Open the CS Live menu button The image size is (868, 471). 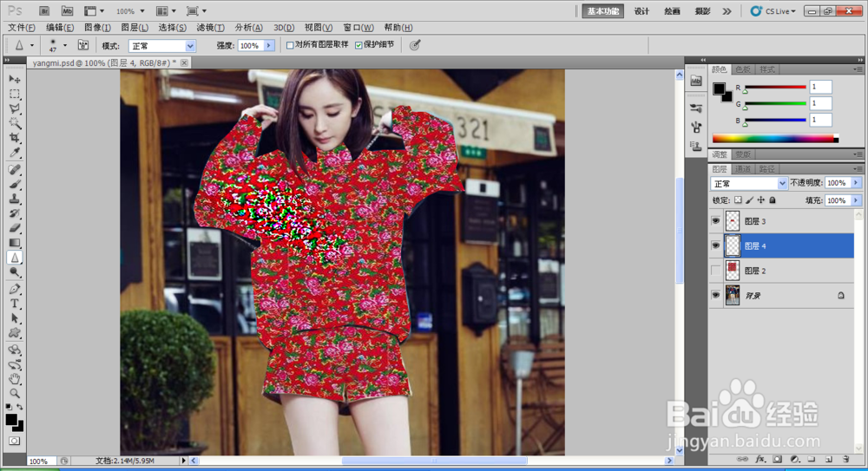click(773, 11)
